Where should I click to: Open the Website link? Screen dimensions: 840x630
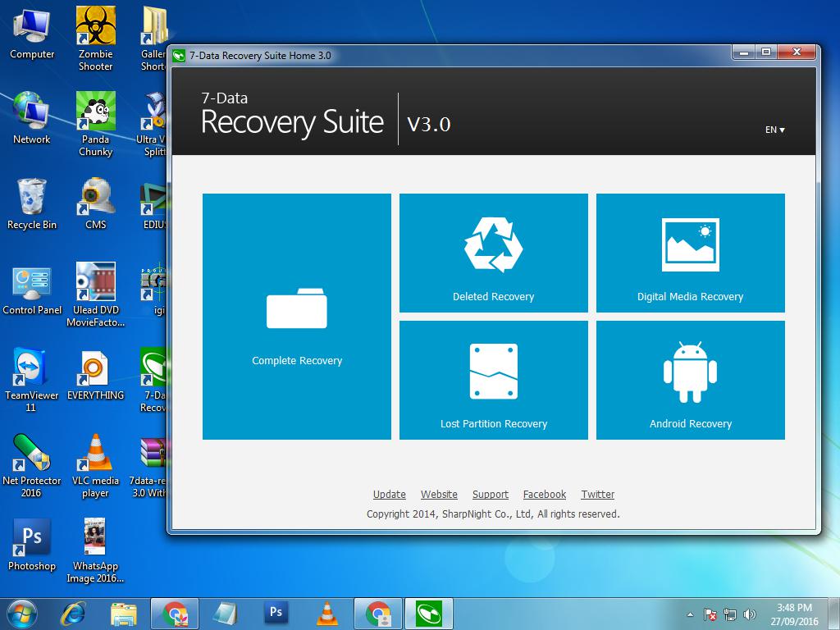coord(439,495)
